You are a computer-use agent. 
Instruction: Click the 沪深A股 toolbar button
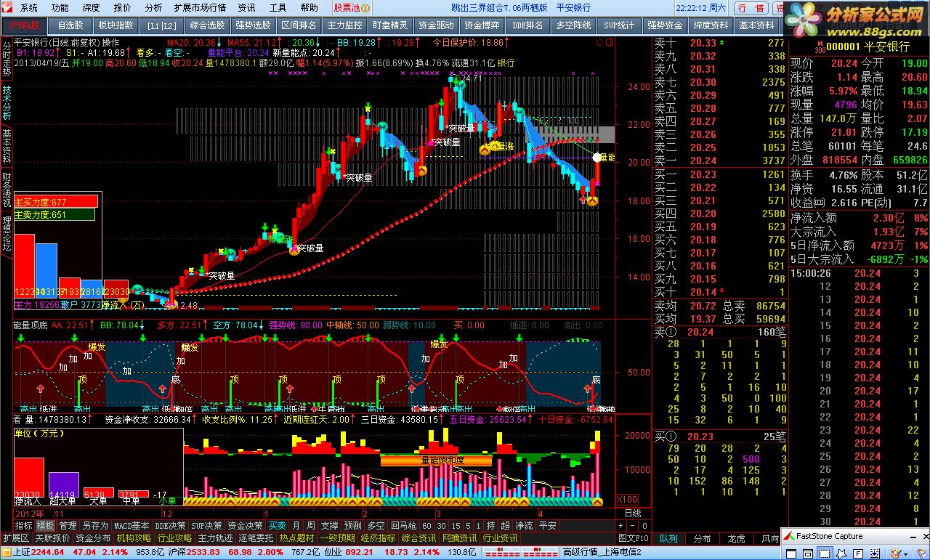pyautogui.click(x=25, y=25)
